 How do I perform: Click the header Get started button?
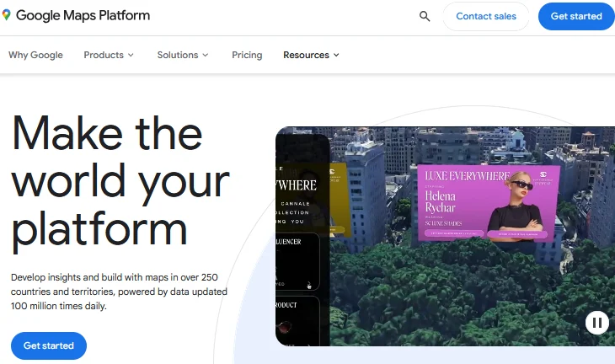pyautogui.click(x=575, y=16)
